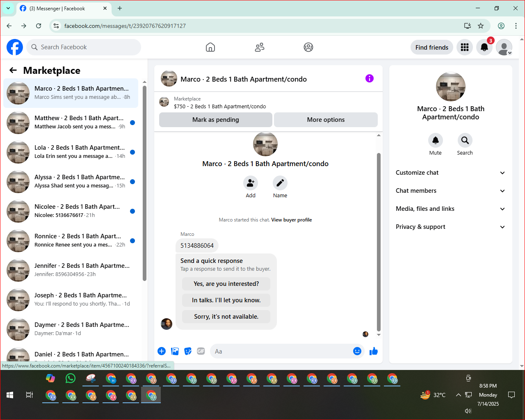The image size is (525, 420).
Task: Choose a GIF icon in composer
Action: (201, 351)
